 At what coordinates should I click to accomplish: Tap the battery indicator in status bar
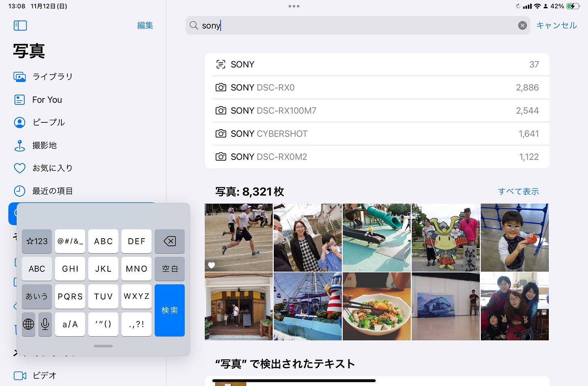[573, 6]
